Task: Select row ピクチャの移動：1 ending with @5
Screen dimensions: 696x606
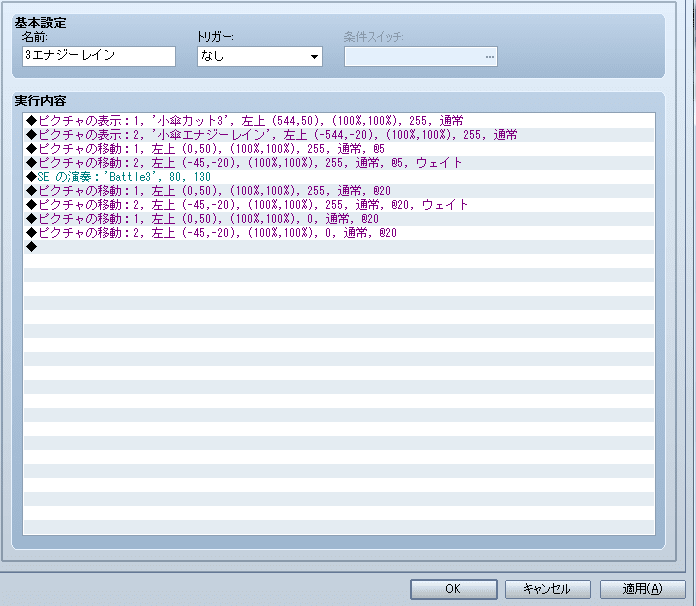Action: 339,149
